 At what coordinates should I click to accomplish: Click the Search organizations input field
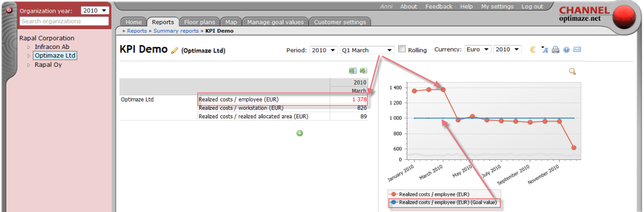[x=64, y=21]
